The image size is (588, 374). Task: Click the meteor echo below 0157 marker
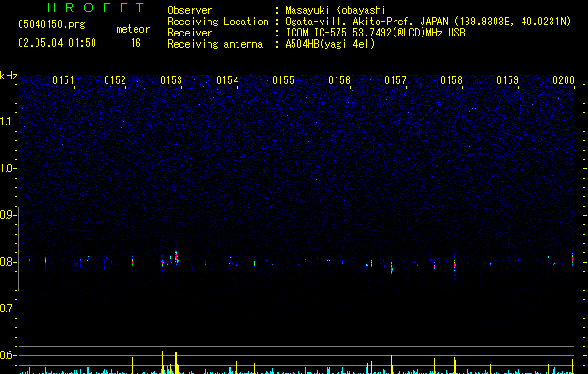tap(391, 268)
